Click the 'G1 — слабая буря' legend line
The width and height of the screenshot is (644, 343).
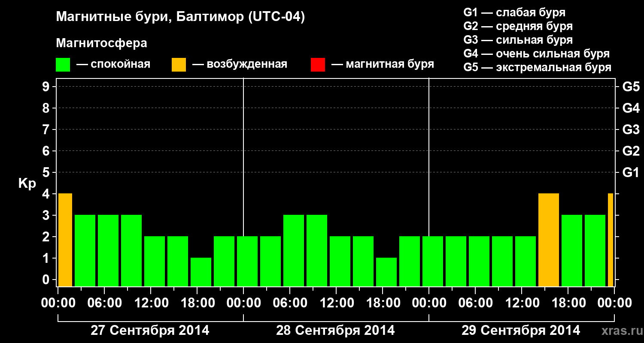(514, 12)
